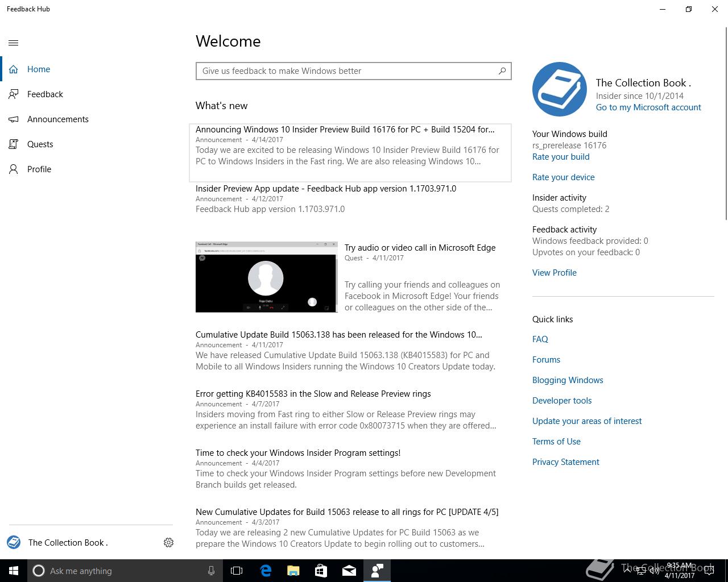
Task: Click the Collection Book profile avatar
Action: tap(560, 89)
